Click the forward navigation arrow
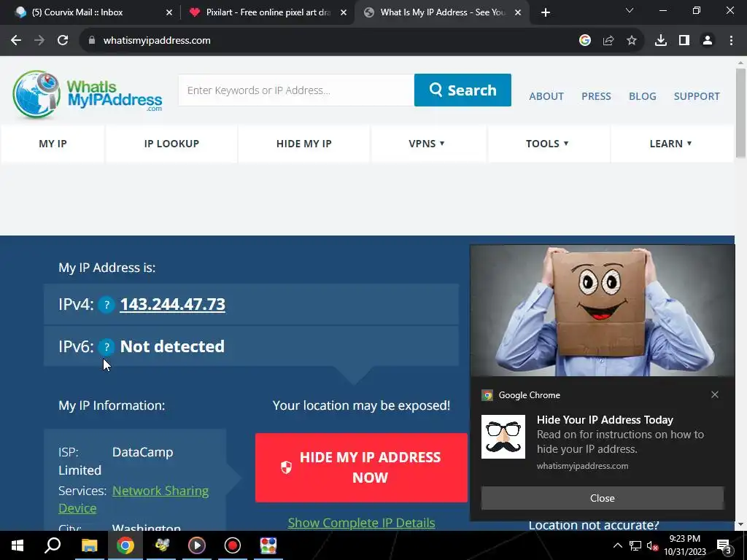The height and width of the screenshot is (560, 747). click(39, 41)
